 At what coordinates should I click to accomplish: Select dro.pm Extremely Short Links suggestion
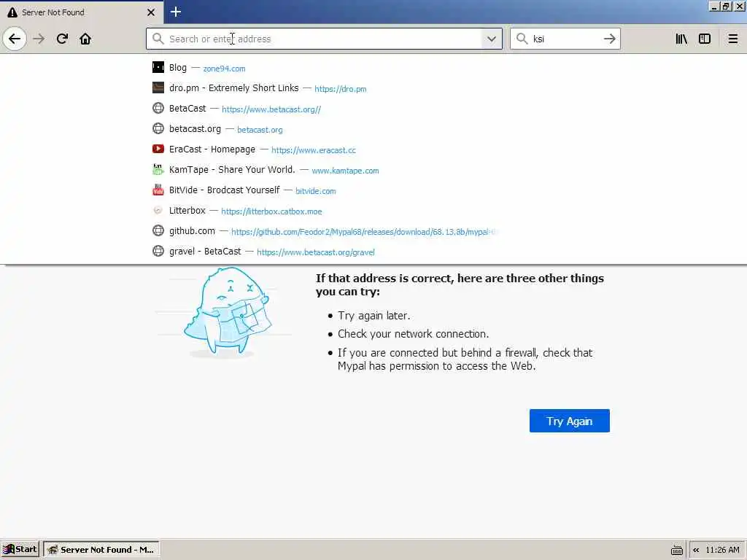[373, 88]
